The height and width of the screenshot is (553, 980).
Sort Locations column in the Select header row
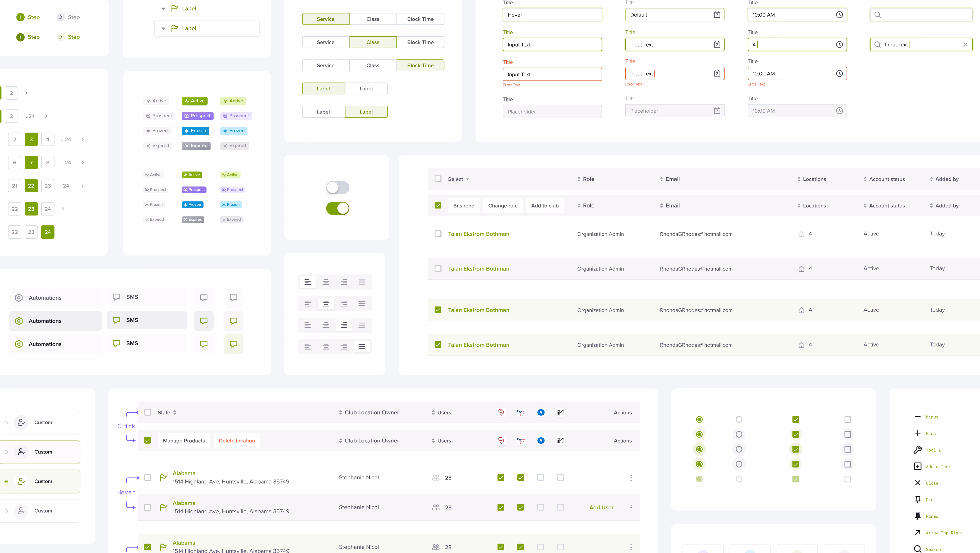pos(798,179)
